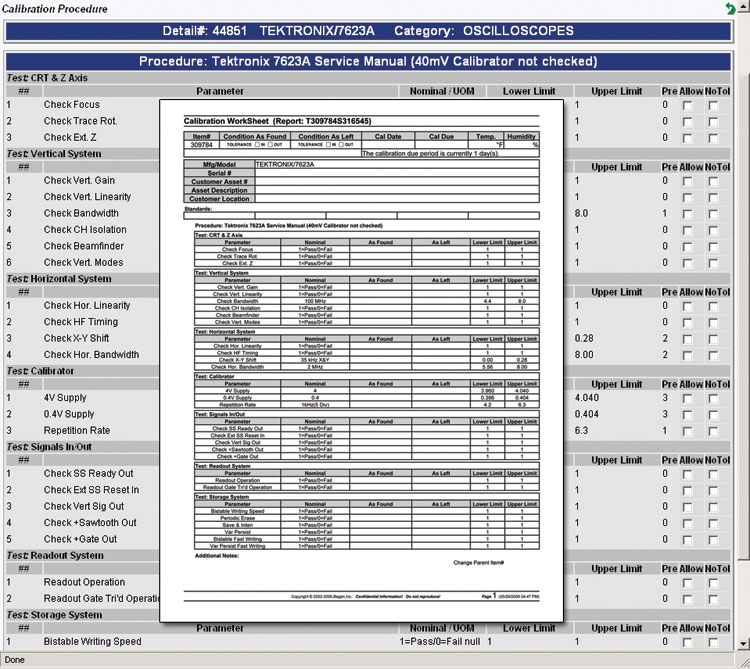The width and height of the screenshot is (750, 669).
Task: Select the 'Test: Readout System' section heading
Action: pos(55,555)
